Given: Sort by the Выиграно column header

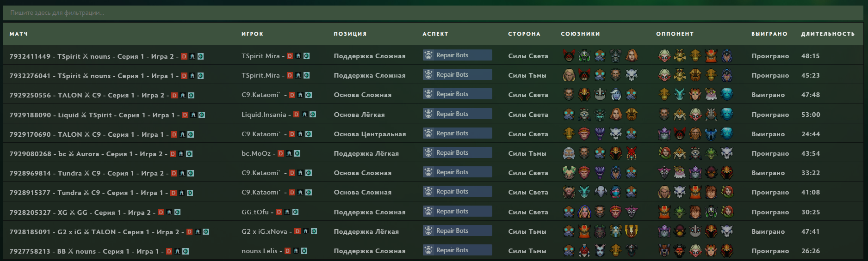Looking at the screenshot, I should [769, 34].
